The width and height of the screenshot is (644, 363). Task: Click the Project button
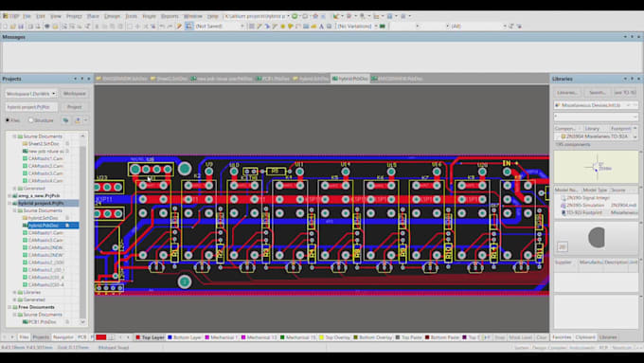click(x=74, y=107)
